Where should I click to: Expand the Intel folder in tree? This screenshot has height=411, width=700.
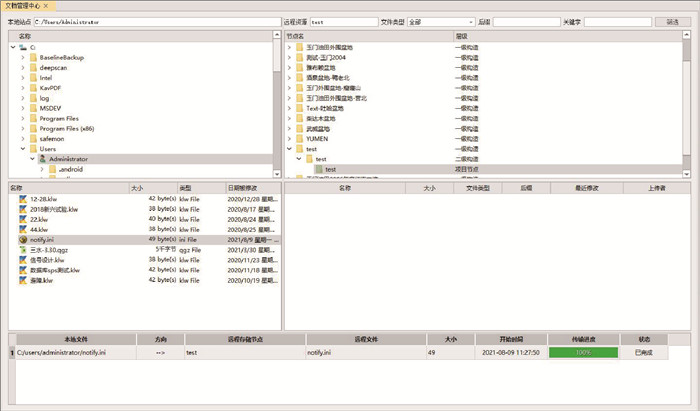click(x=22, y=78)
